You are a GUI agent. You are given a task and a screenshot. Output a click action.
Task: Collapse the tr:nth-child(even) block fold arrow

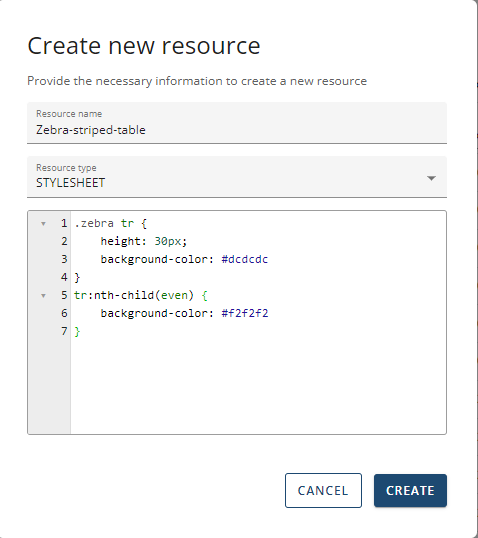43,296
